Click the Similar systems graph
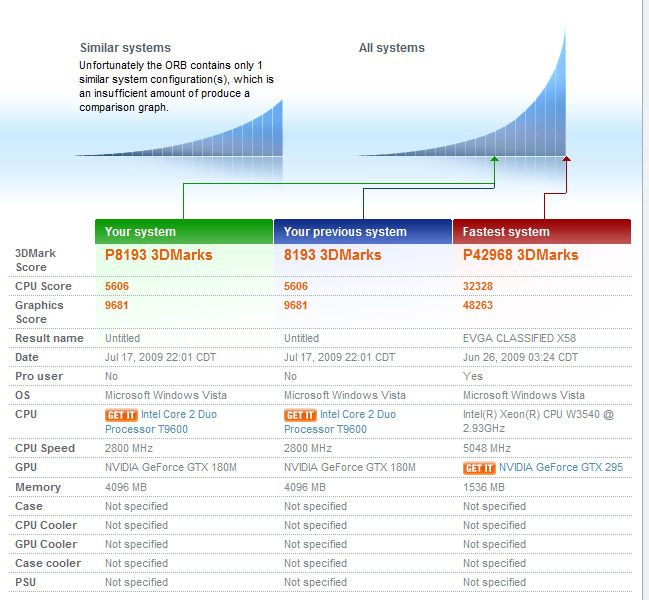The height and width of the screenshot is (600, 649). click(x=179, y=128)
